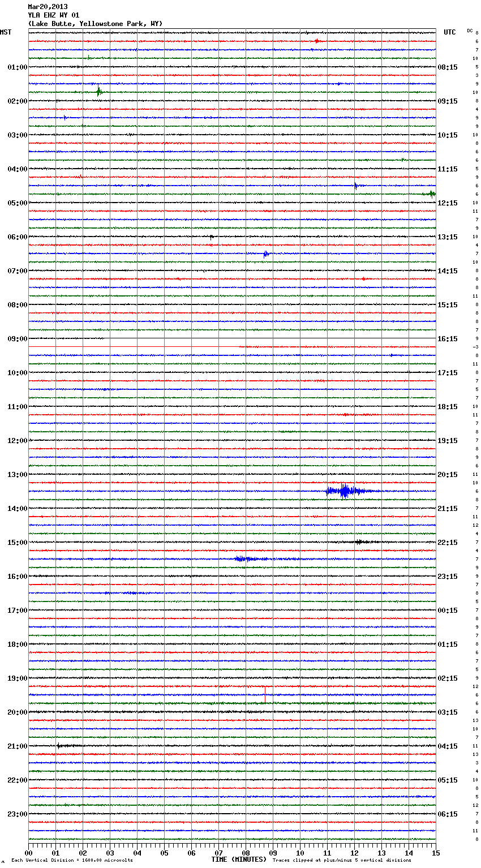Select the '15:00' MST time label
This screenshot has width=481, height=868.
[18, 543]
